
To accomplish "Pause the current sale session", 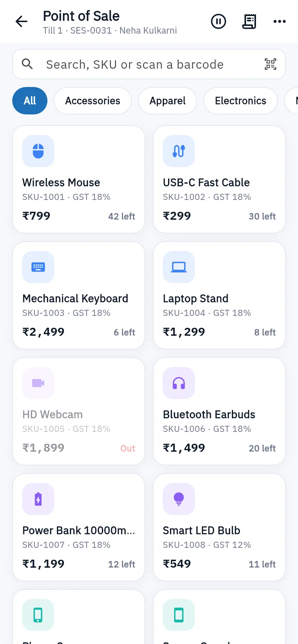I will coord(219,21).
